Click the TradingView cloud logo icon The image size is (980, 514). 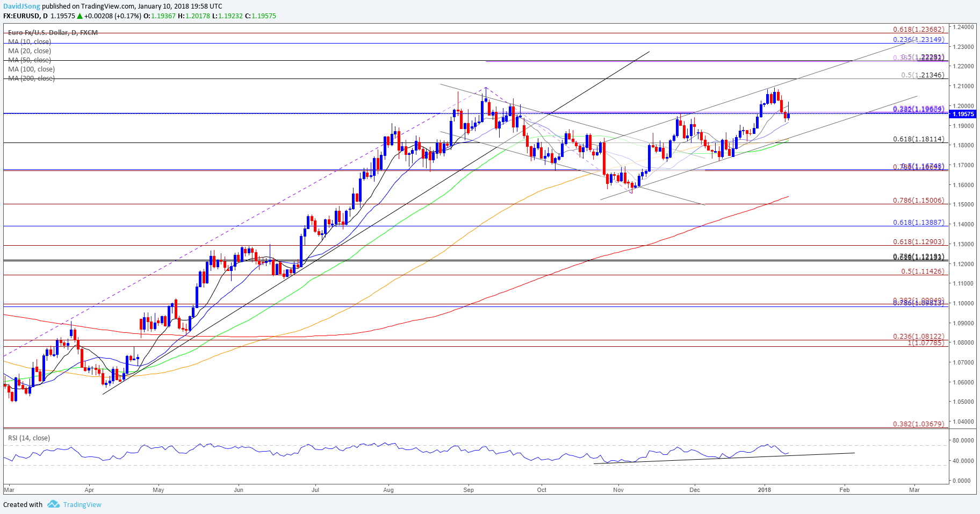[x=53, y=504]
